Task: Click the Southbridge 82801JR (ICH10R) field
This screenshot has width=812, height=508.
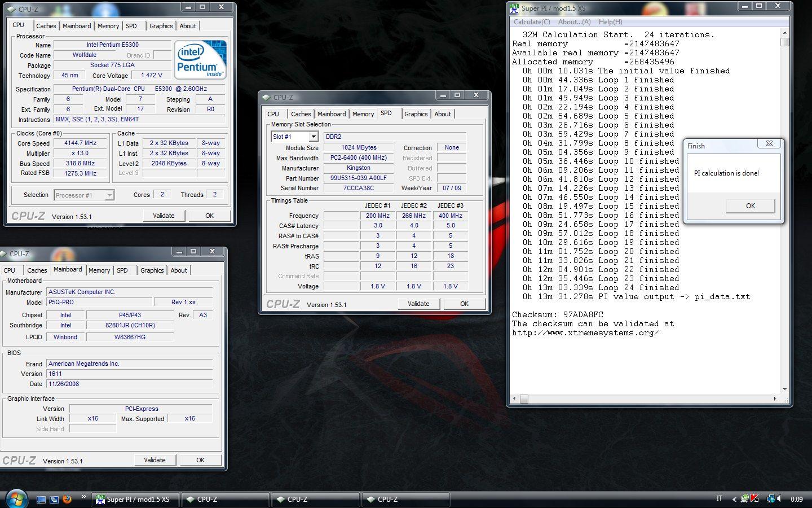Action: pos(130,326)
